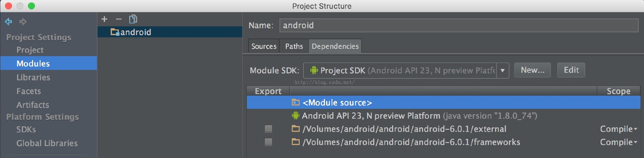Open Compile scope dropdown for external
Viewport: 644px width, 158px height.
618,129
